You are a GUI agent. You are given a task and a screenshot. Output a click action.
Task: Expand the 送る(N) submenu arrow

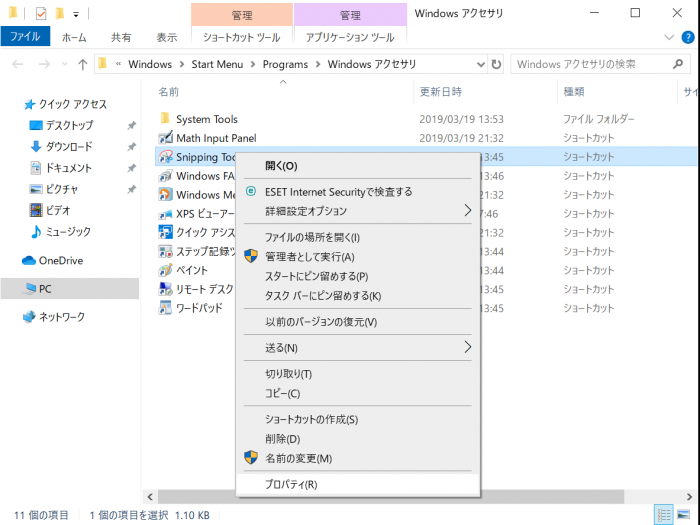[x=467, y=347]
